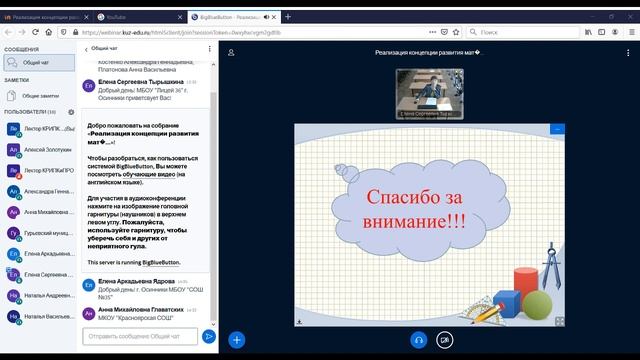Toggle audio with headphones button

[x=418, y=340]
